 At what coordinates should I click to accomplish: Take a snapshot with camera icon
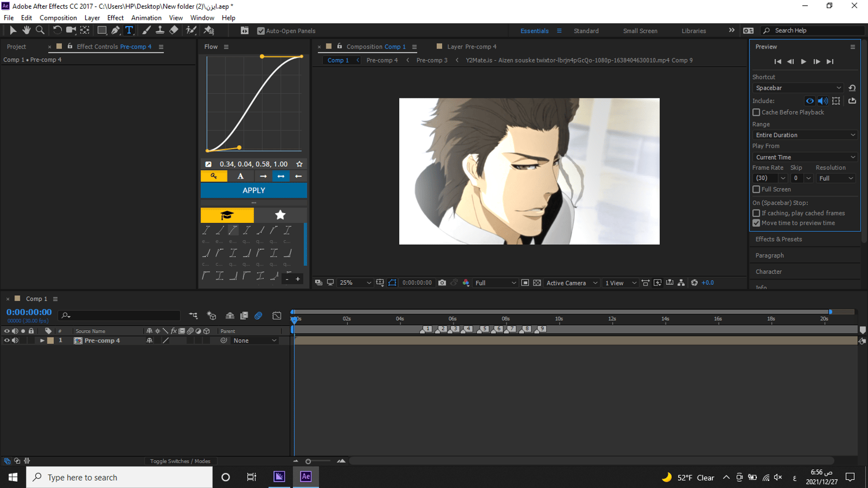pos(442,283)
